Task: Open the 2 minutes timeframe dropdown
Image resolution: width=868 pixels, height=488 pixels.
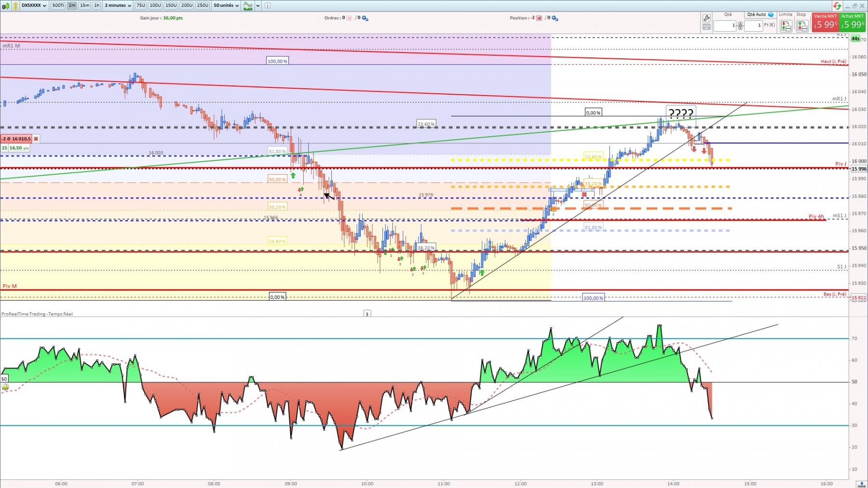Action: (118, 5)
